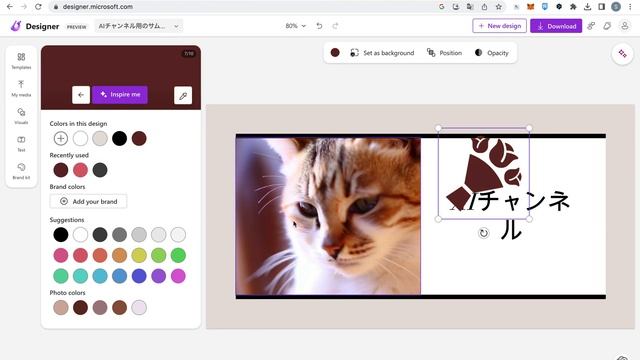Pick the tan first swatch in Photo colors
Viewport: 640px width, 360px height.
[x=61, y=307]
